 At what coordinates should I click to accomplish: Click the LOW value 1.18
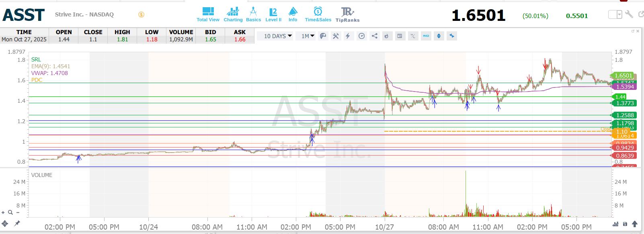click(152, 39)
